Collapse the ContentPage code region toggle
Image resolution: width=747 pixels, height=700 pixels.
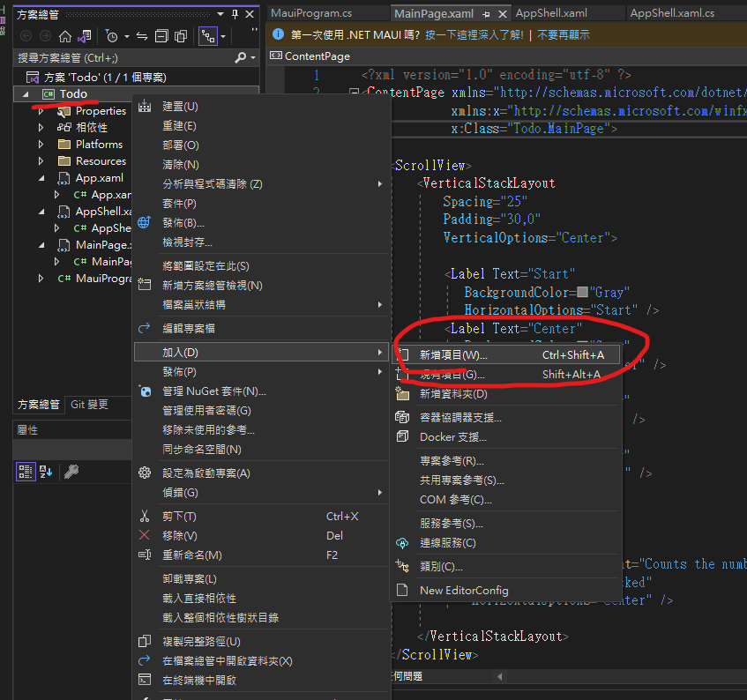pos(354,92)
